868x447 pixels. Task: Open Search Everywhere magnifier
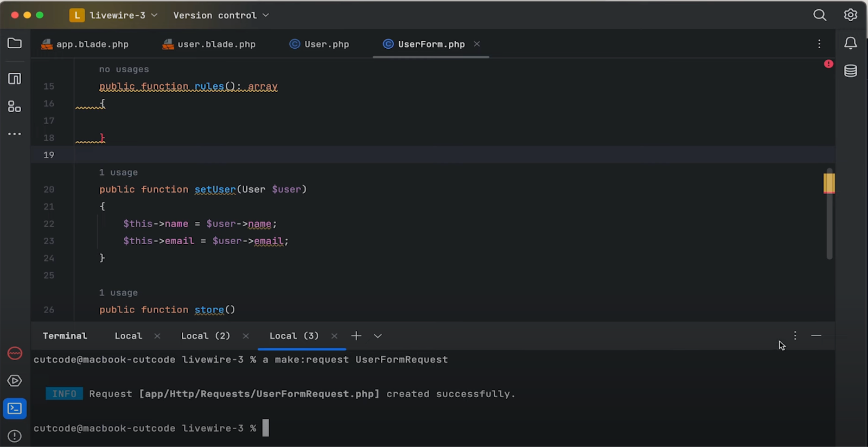(x=820, y=15)
